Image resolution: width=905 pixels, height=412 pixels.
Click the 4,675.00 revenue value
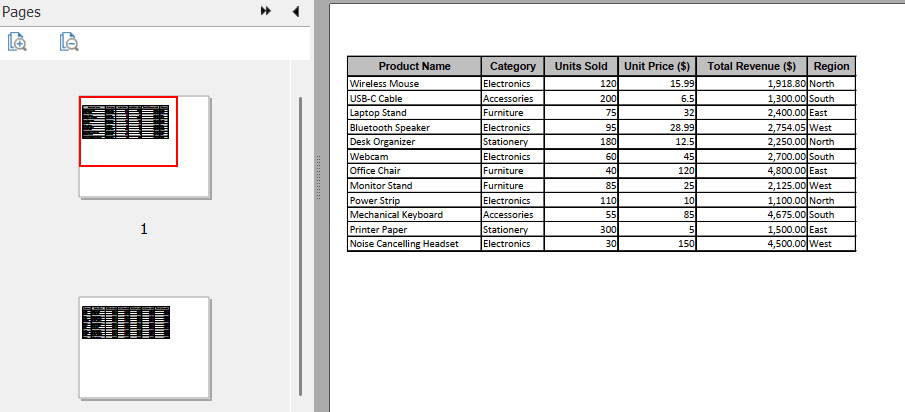tap(787, 215)
